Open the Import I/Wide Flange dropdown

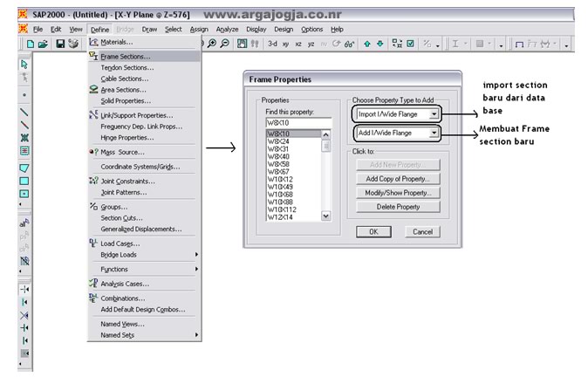pyautogui.click(x=434, y=114)
